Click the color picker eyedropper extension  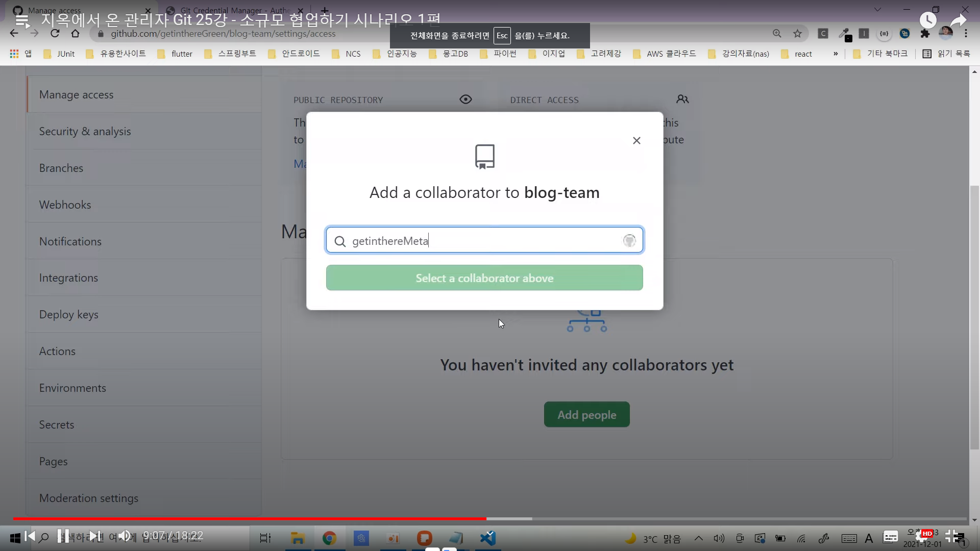click(844, 34)
